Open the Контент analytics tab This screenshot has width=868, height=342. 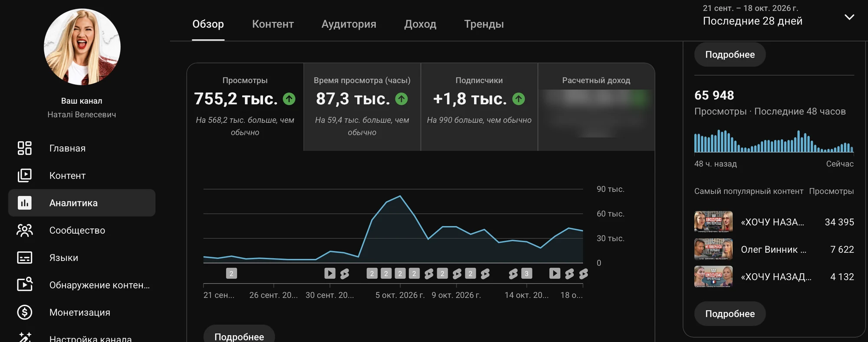pos(273,24)
